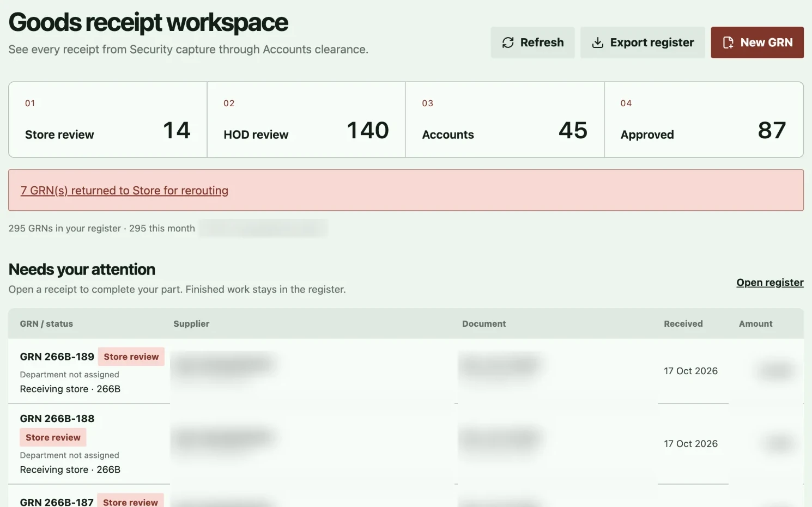Click the Received column header
The height and width of the screenshot is (507, 812).
tap(683, 323)
